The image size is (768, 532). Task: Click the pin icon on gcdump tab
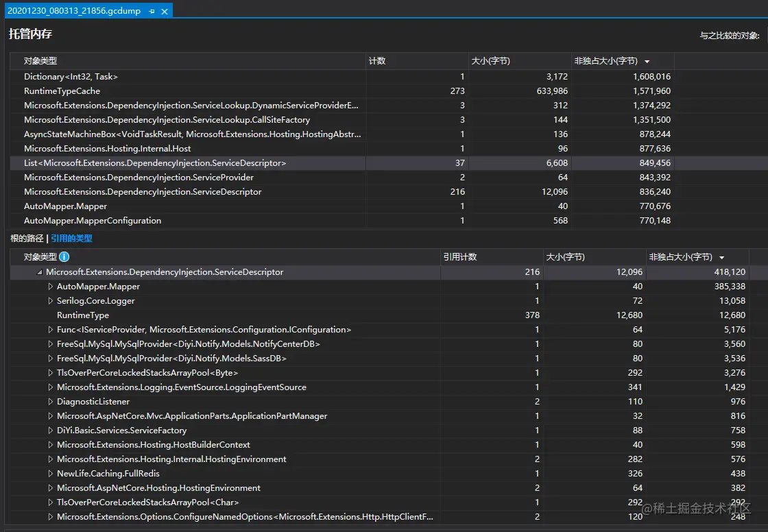pos(152,11)
